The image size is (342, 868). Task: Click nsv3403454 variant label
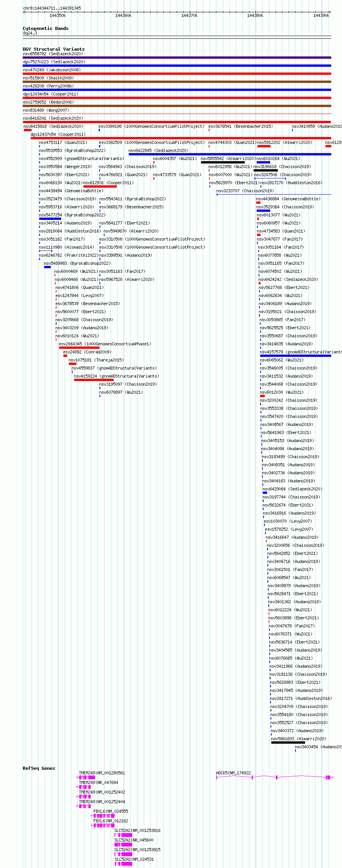coord(318,747)
